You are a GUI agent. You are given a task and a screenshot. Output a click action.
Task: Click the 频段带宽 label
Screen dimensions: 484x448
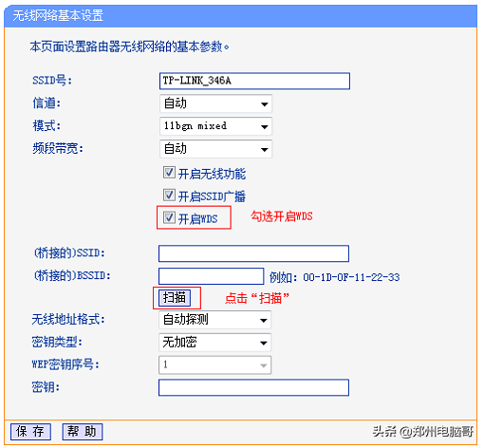click(58, 148)
